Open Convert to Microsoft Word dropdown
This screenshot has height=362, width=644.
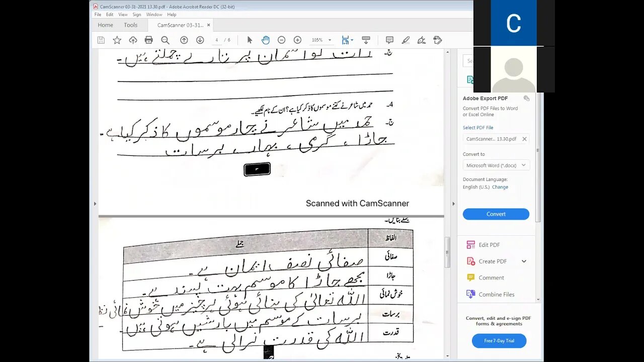pos(496,165)
